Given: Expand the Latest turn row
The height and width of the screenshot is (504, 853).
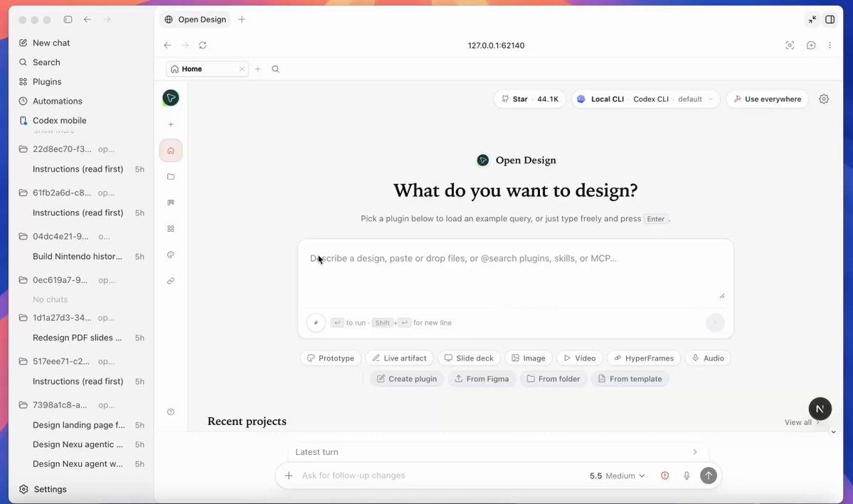Looking at the screenshot, I should (x=498, y=452).
